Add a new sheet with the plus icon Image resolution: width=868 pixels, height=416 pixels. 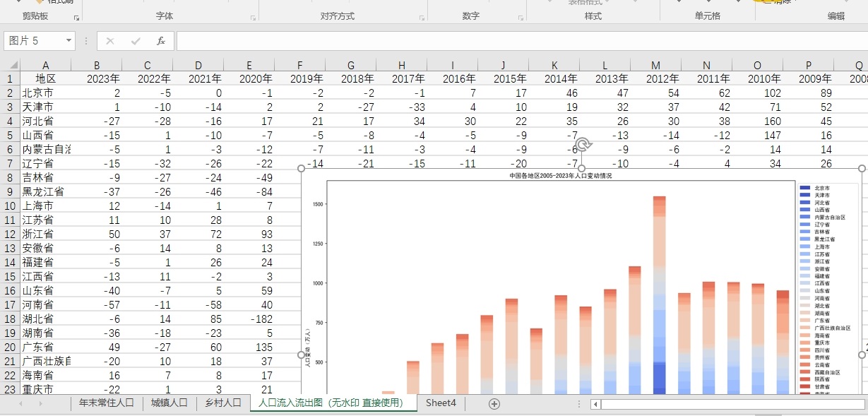494,404
